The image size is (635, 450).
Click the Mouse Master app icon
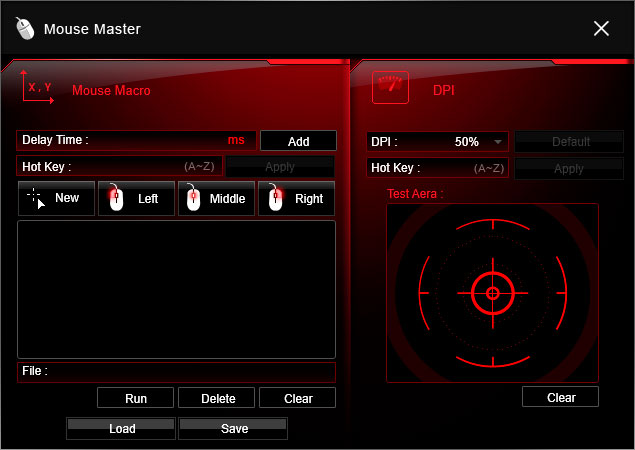[25, 28]
